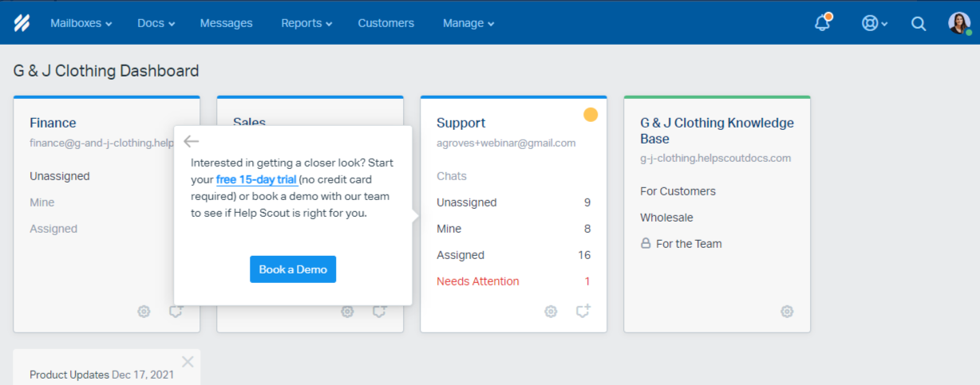Open the Customers menu item

pos(386,23)
